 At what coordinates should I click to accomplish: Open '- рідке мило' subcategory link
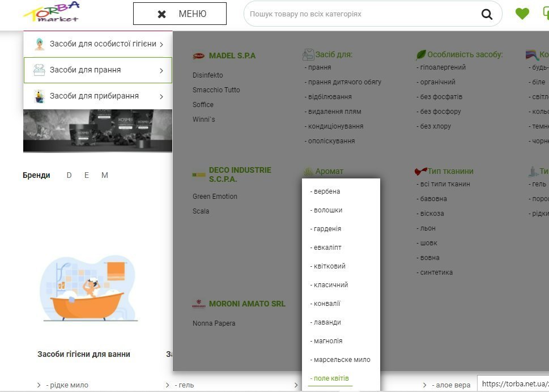point(67,385)
